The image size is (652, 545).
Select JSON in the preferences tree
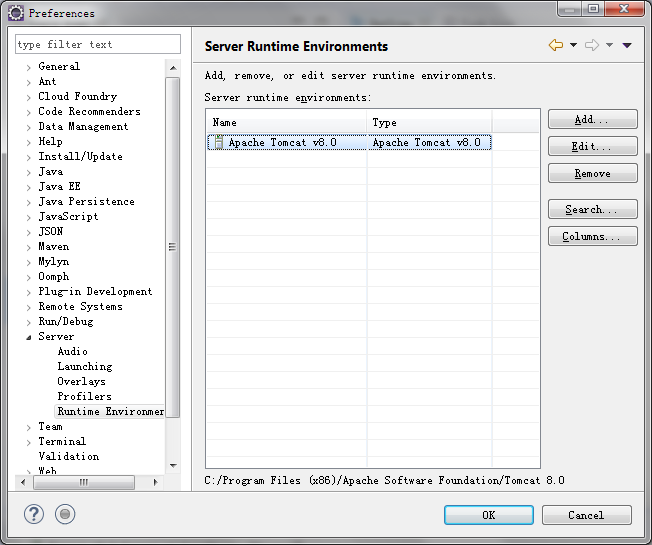tap(50, 231)
